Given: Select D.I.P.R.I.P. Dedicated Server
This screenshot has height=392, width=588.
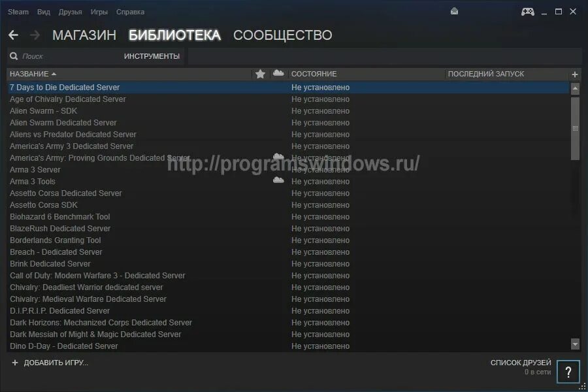Looking at the screenshot, I should pos(288,311).
